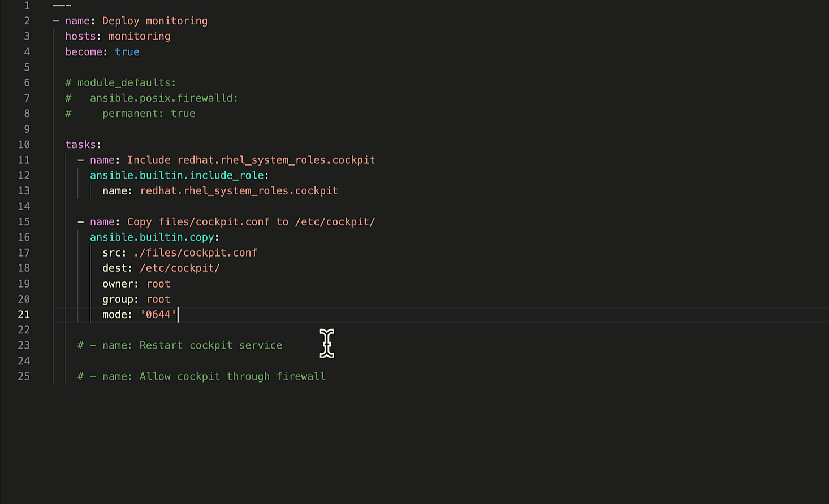Click line number 2 in the gutter
The height and width of the screenshot is (504, 829).
click(x=27, y=21)
